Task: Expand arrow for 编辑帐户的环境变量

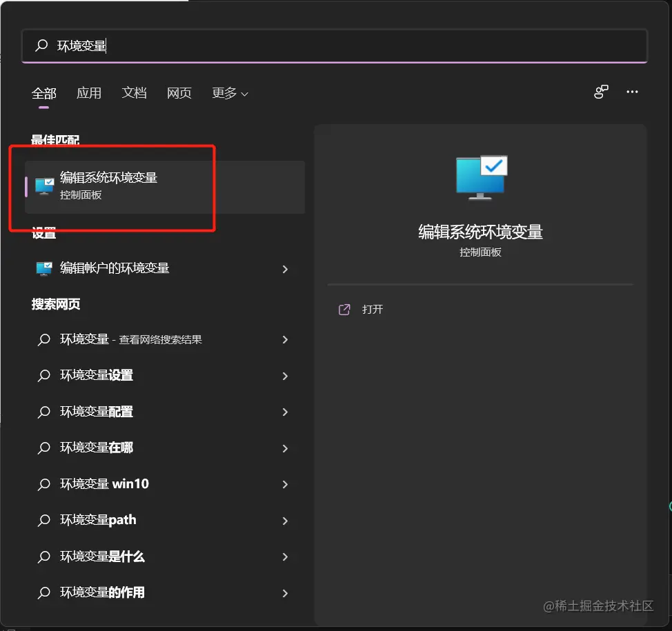Action: click(285, 269)
